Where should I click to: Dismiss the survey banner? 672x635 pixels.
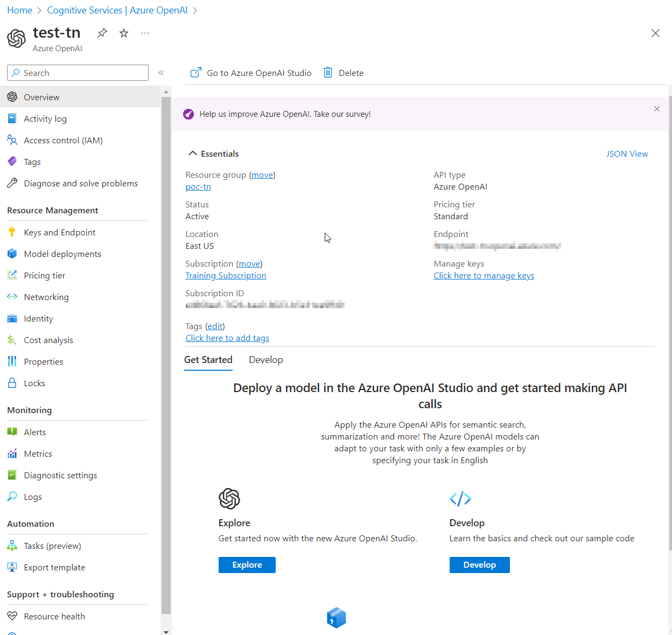657,109
